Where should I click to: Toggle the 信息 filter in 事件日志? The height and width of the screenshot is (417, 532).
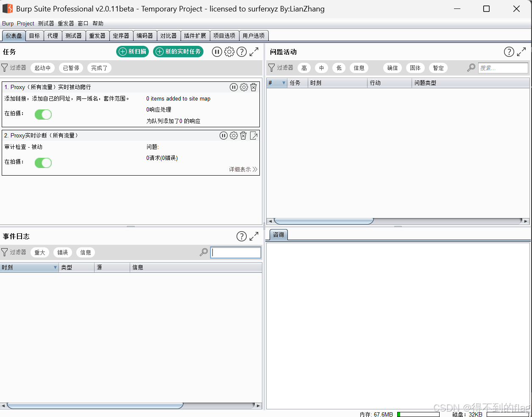[x=86, y=252]
